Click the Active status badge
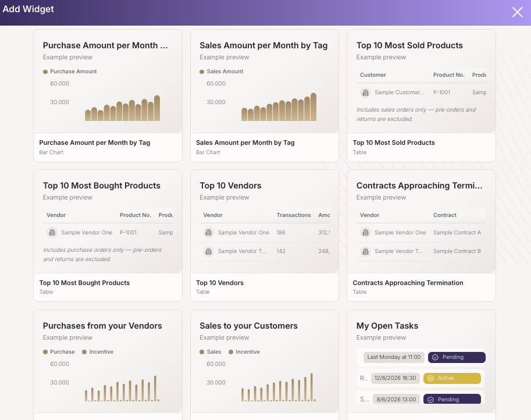531x420 pixels. click(x=452, y=378)
